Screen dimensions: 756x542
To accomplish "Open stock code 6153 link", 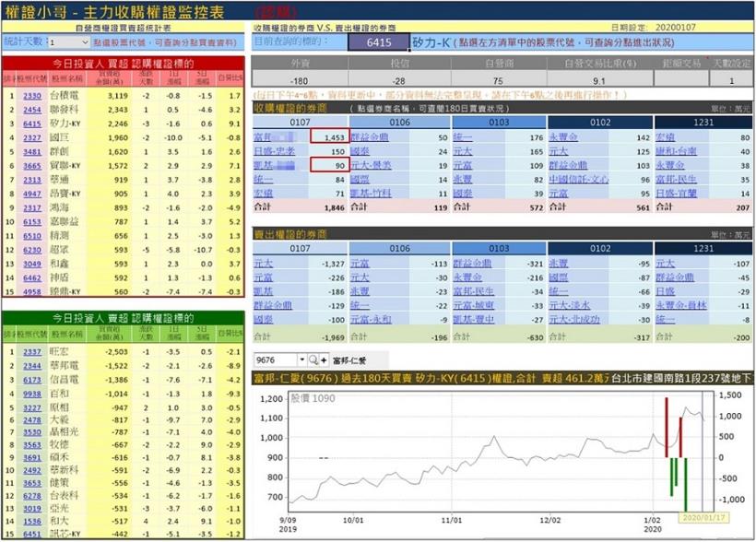I will click(x=32, y=222).
